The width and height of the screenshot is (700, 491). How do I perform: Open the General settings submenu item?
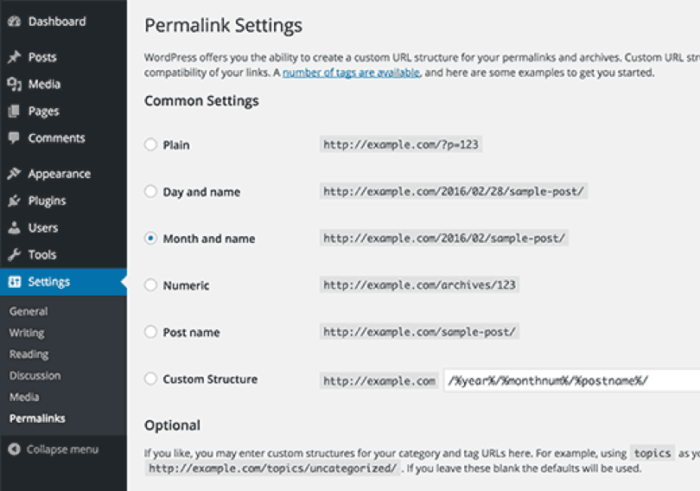(28, 311)
